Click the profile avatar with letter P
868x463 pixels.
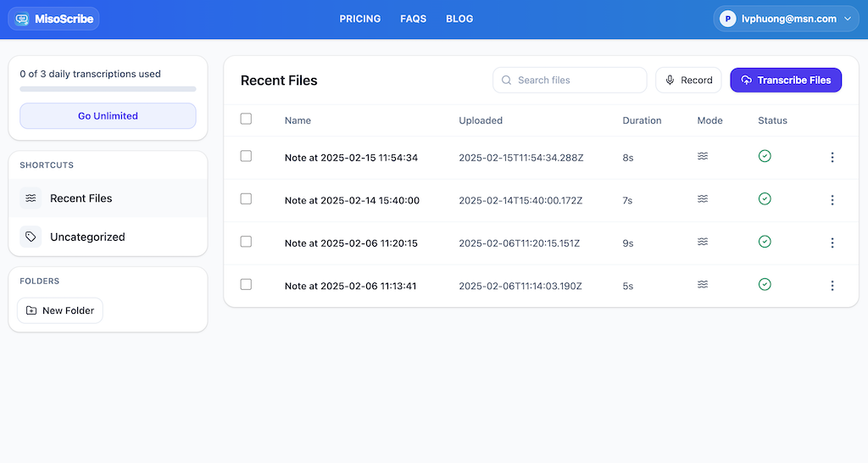click(727, 19)
